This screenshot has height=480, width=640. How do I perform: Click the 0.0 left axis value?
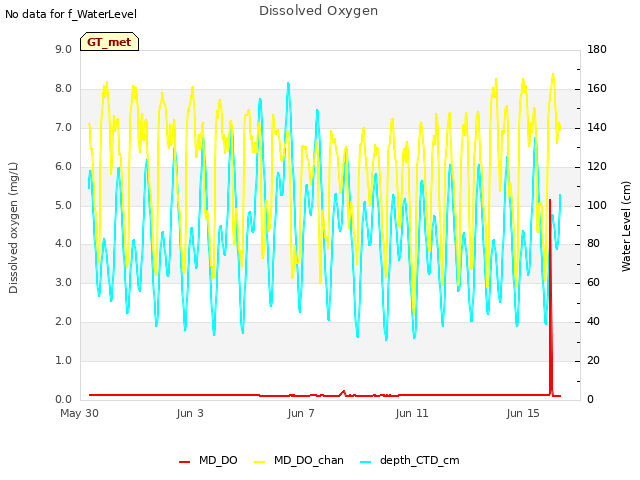tap(63, 399)
